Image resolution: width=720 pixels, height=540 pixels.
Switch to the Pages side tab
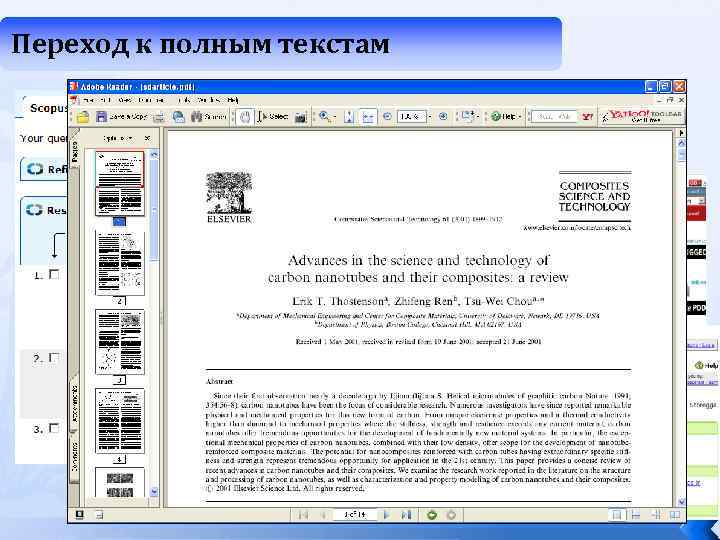coord(75,152)
